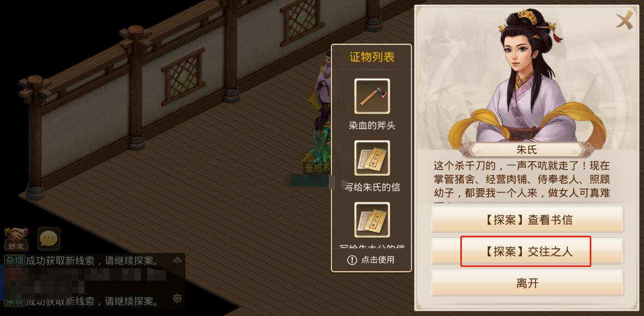This screenshot has height=316, width=644.
Task: Expand the chat log with the up chevron
Action: 177,260
